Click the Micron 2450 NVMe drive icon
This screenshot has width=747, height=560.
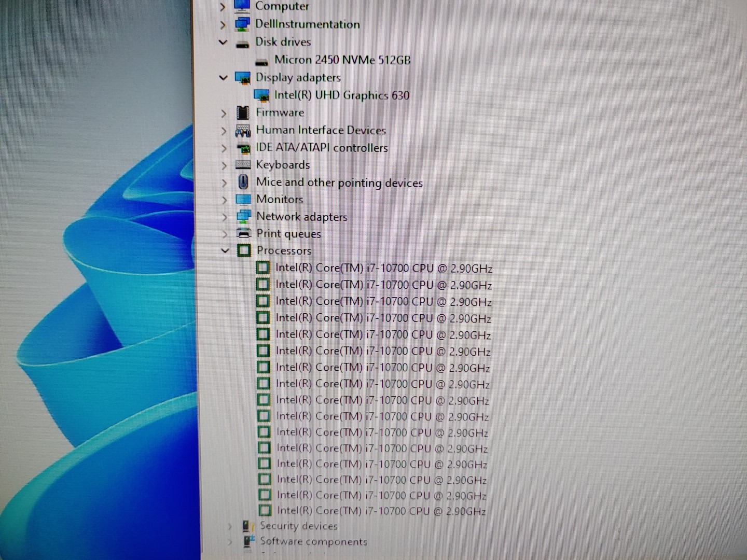tap(261, 62)
